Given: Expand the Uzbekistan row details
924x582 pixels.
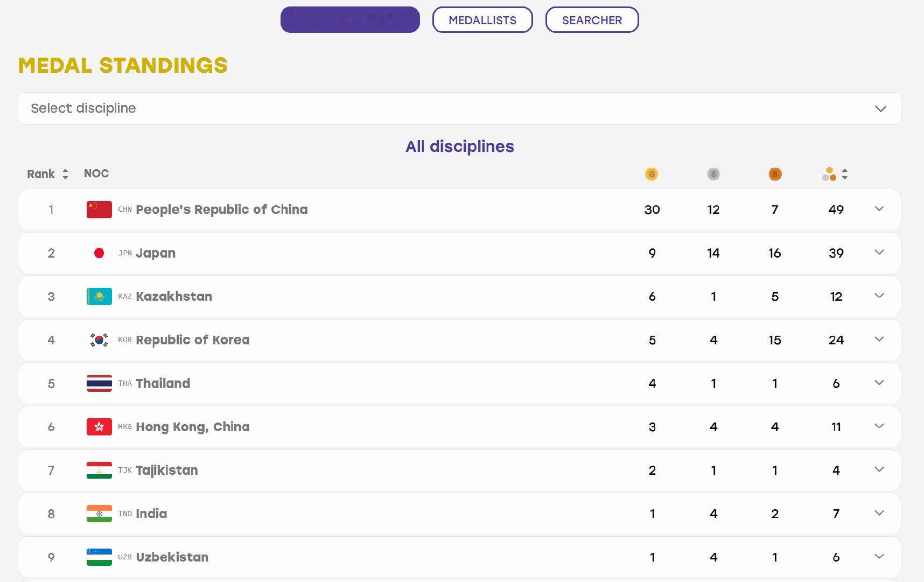Looking at the screenshot, I should [879, 557].
